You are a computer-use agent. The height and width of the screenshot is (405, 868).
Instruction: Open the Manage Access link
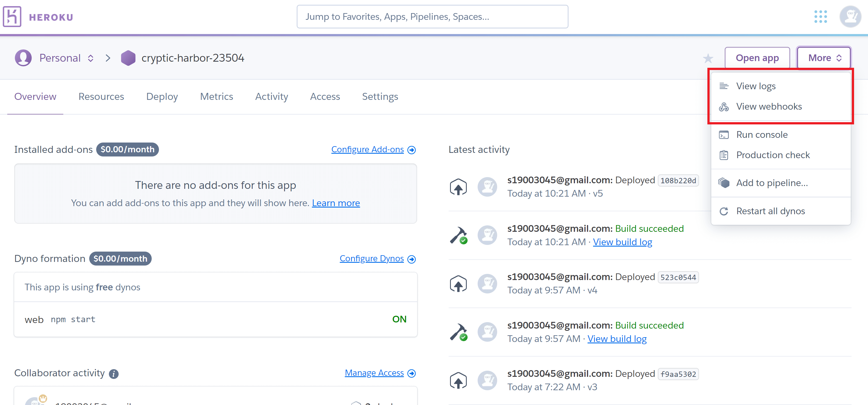click(x=374, y=373)
